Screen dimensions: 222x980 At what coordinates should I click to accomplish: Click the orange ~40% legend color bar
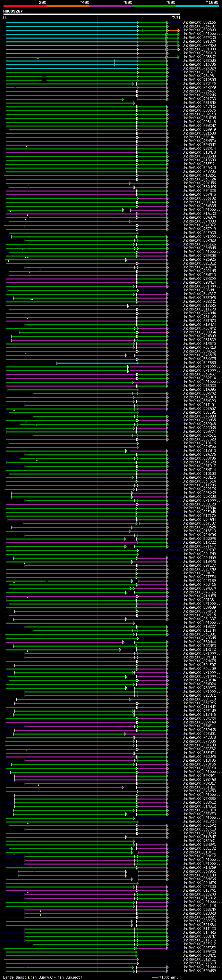coord(68,6)
